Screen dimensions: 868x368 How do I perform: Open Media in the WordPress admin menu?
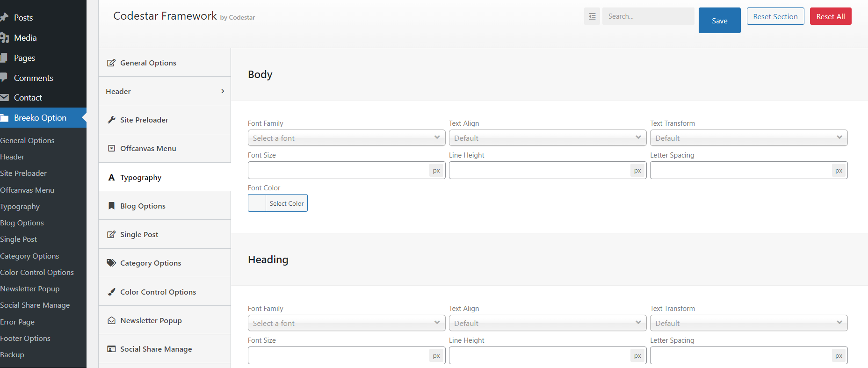(25, 38)
